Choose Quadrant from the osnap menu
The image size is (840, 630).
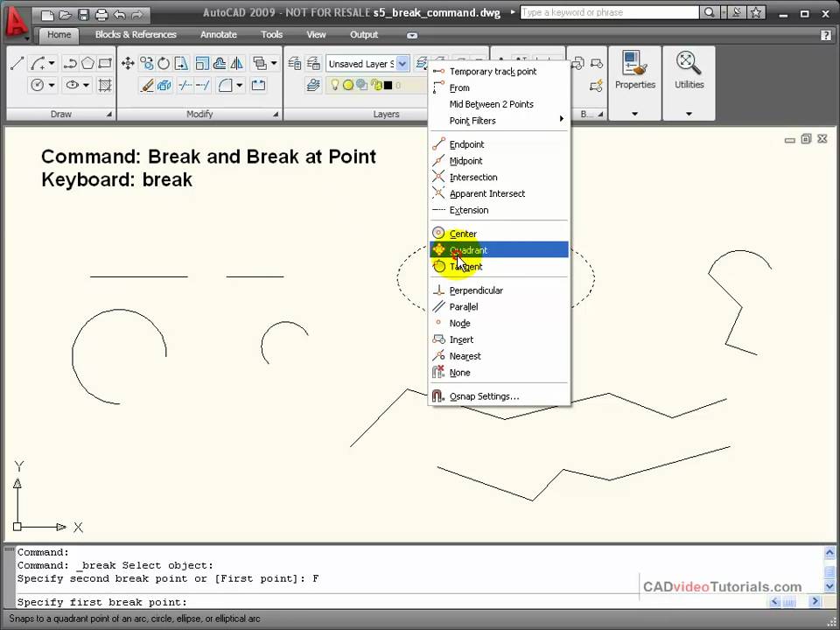click(x=499, y=249)
